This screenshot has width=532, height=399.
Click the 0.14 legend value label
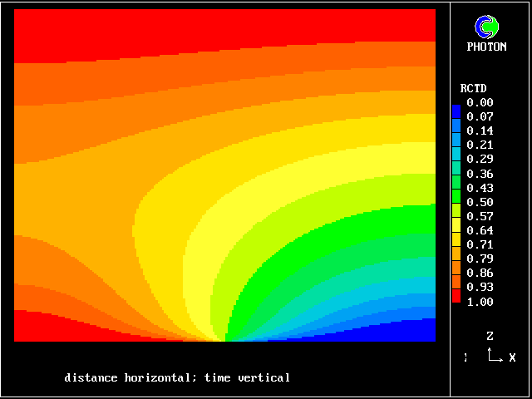click(x=480, y=131)
